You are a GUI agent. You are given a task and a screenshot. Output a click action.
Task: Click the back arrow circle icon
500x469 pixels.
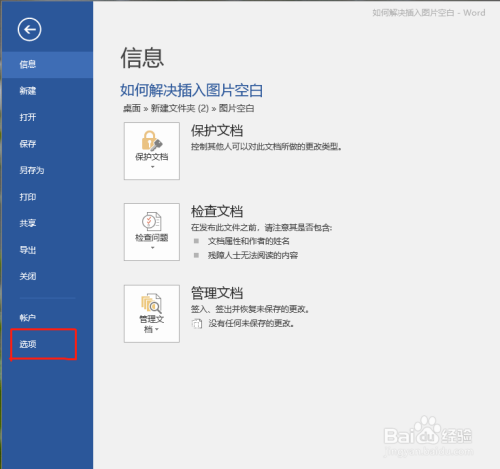29,29
